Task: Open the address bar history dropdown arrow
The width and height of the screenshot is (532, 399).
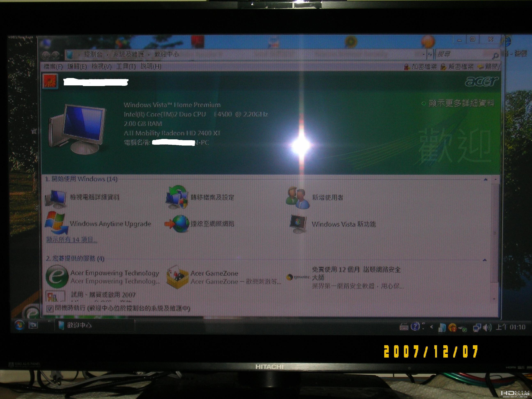Action: coord(424,55)
